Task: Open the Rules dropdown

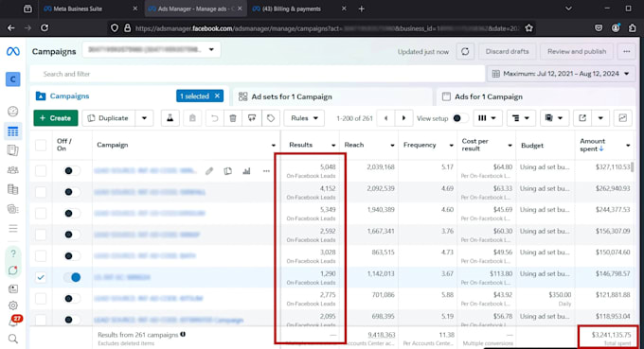Action: tap(304, 118)
